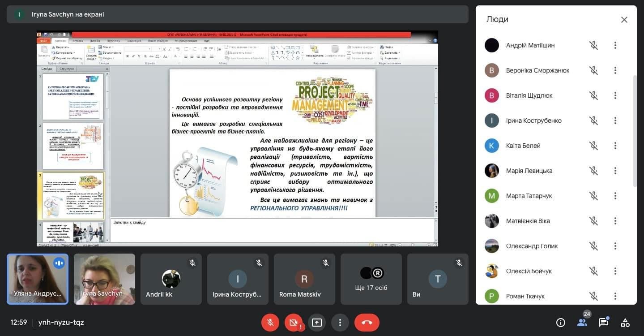Select the Iryna Savchyn video tile
The image size is (644, 336).
tap(104, 279)
